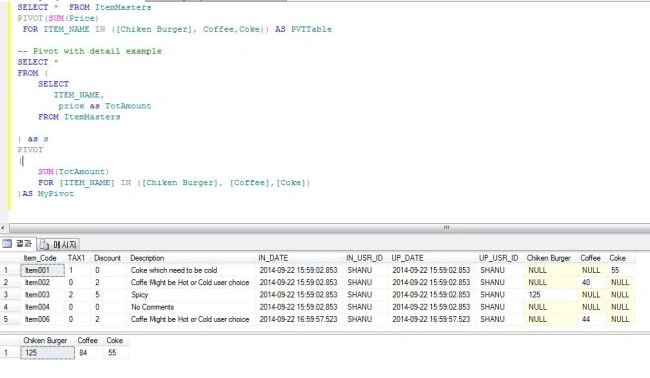
Task: Select Chiken Burger header in first result grid
Action: (x=549, y=258)
